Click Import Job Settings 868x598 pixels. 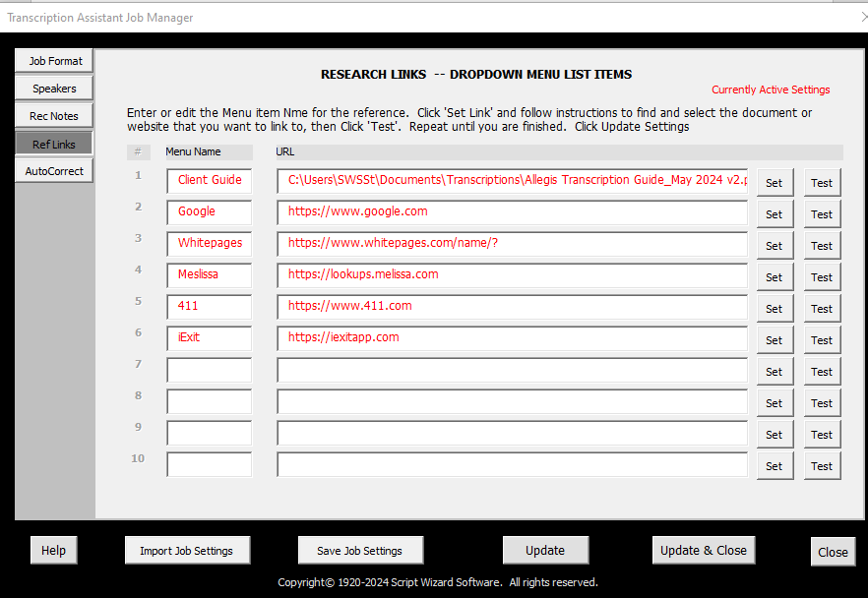187,551
